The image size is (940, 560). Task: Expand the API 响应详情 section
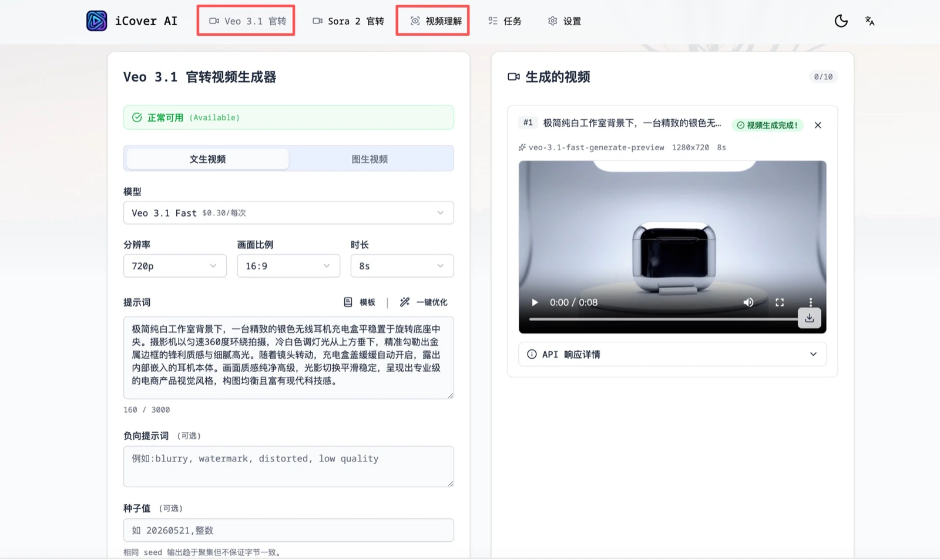pyautogui.click(x=672, y=354)
